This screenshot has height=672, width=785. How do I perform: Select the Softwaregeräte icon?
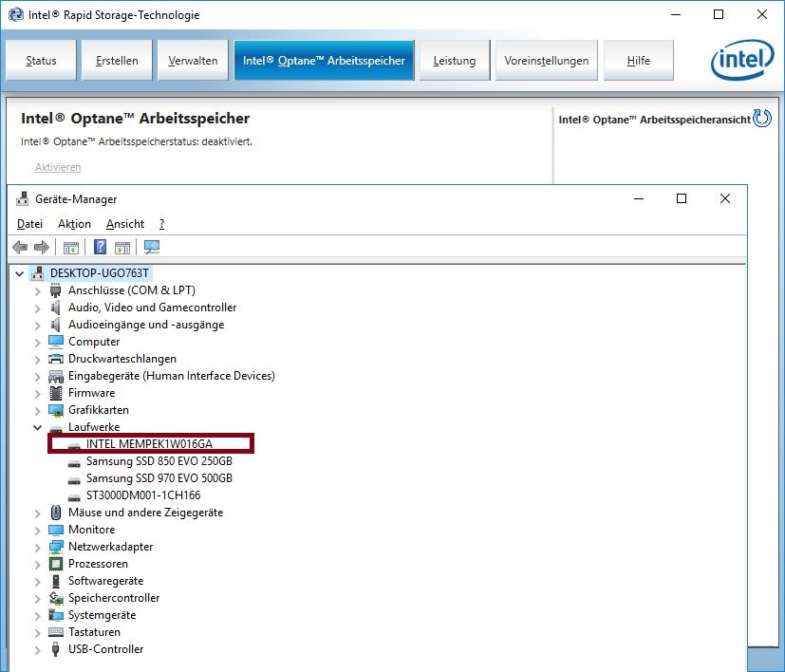point(56,581)
